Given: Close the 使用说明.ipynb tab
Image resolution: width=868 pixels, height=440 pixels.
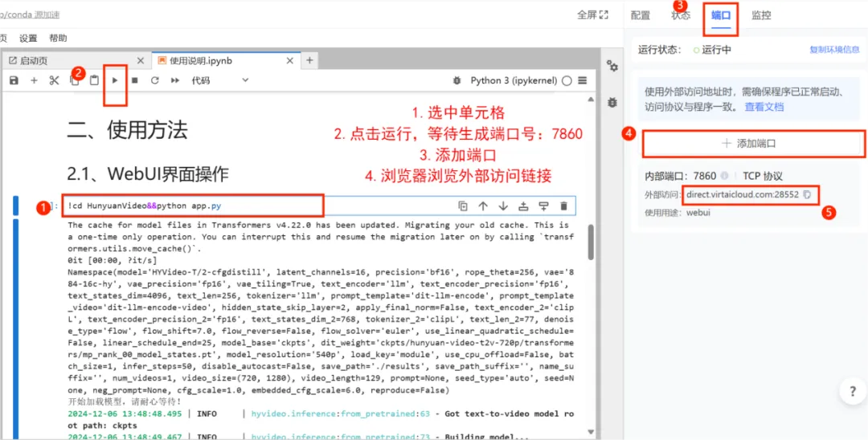Looking at the screenshot, I should pos(290,61).
